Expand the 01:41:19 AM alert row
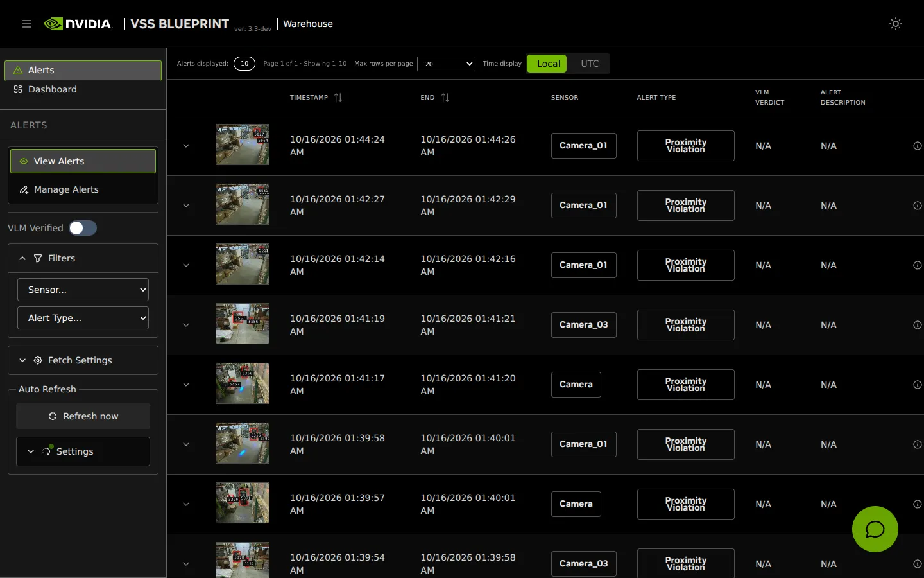 point(186,325)
